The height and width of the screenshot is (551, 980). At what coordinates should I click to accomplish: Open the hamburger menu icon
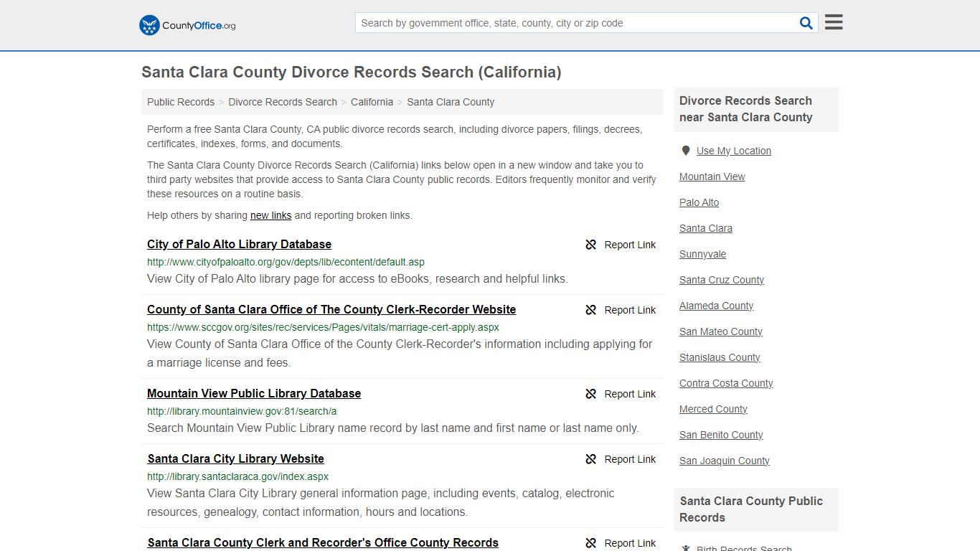(x=834, y=22)
